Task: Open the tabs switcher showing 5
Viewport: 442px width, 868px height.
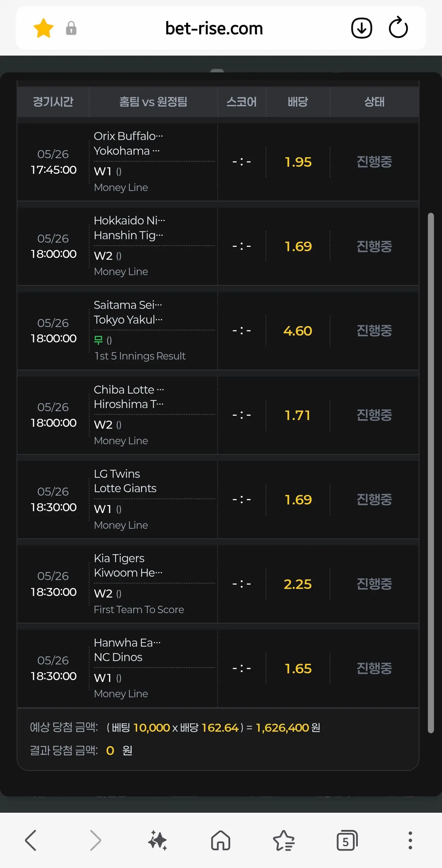Action: [x=347, y=840]
